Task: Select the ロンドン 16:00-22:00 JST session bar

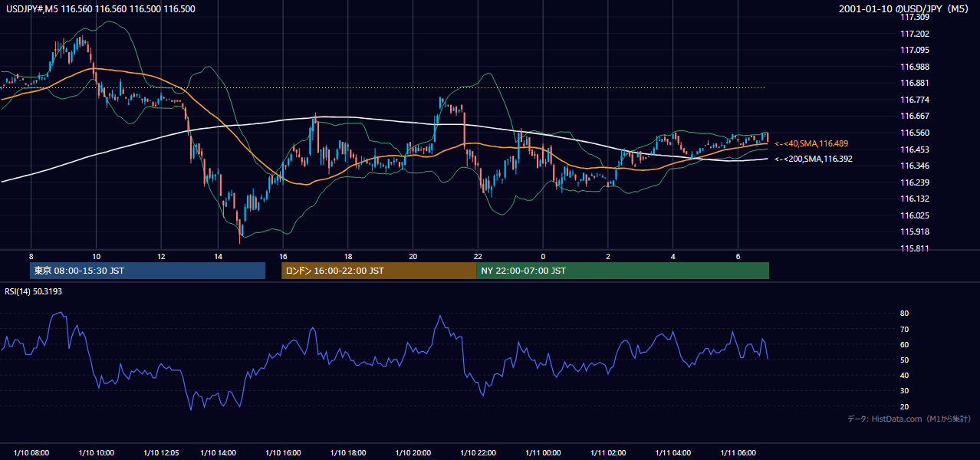Action: click(379, 271)
